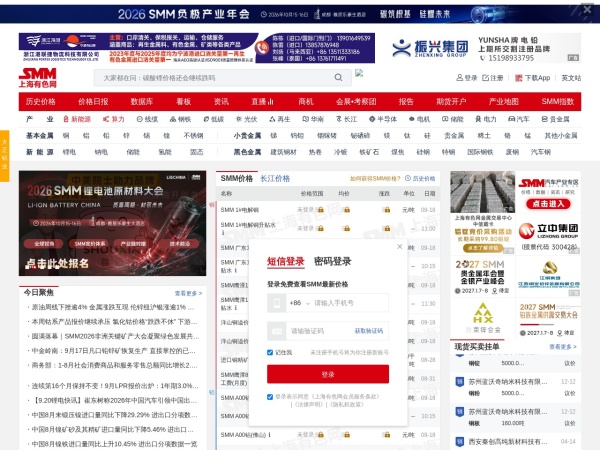600x450 pixels.
Task: Open 价格日报 menu item
Action: coord(93,101)
